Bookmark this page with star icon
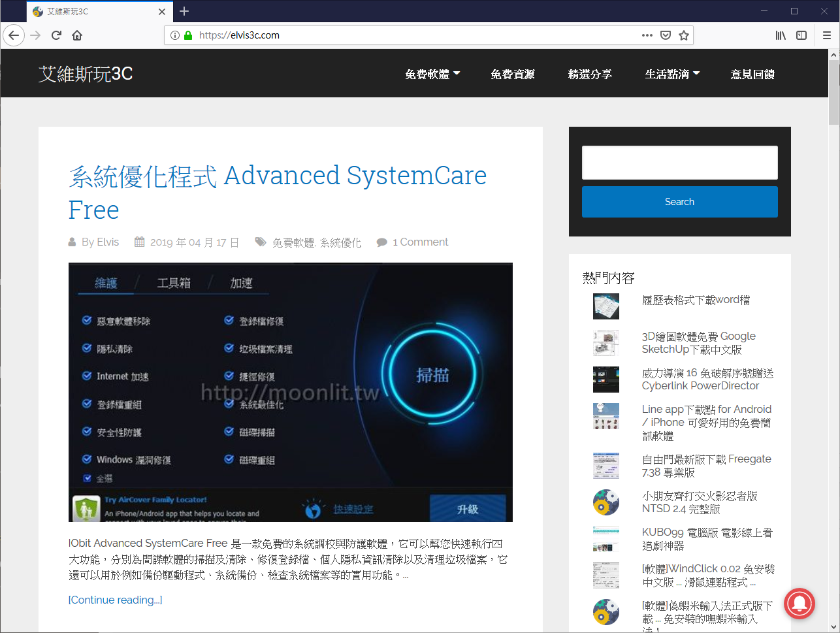 pyautogui.click(x=684, y=35)
